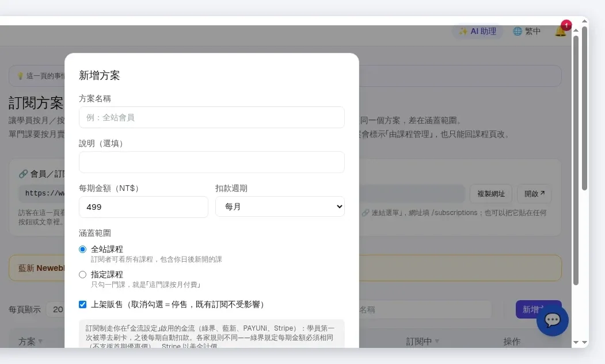Click the lightbulb tip icon

pyautogui.click(x=21, y=76)
